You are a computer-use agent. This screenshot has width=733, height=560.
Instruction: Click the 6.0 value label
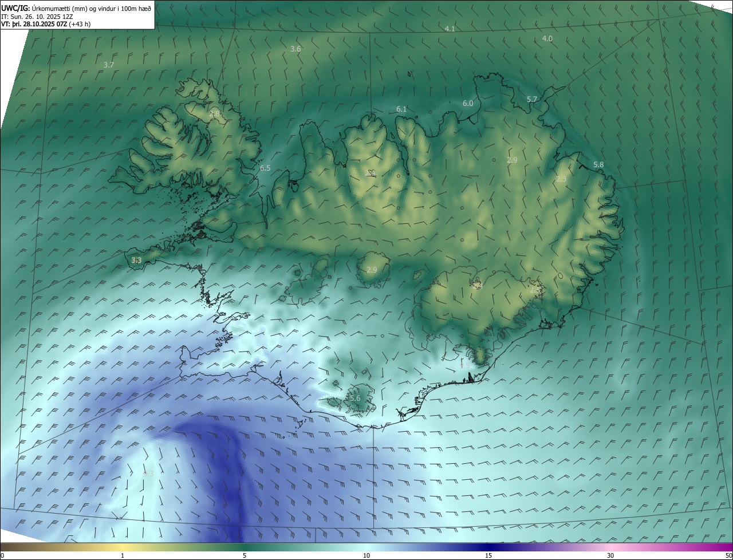(x=468, y=103)
